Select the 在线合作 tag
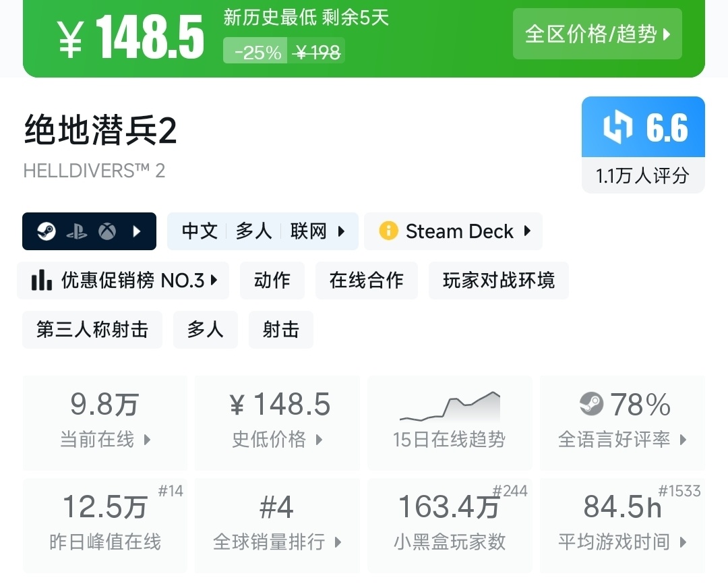The height and width of the screenshot is (584, 728). point(366,280)
